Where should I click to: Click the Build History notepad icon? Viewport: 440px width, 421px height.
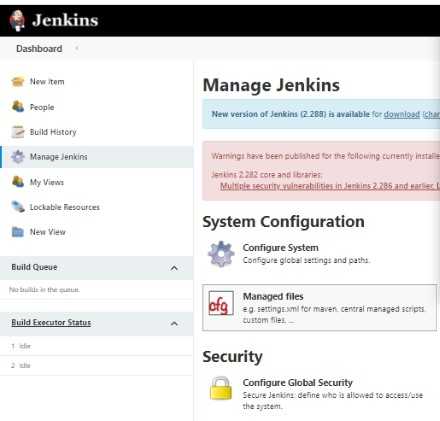point(18,132)
